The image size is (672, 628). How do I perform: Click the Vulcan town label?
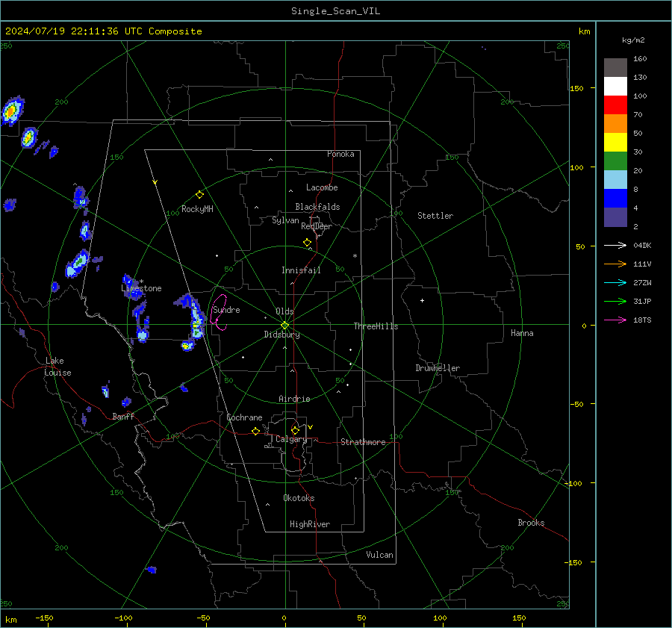(379, 555)
